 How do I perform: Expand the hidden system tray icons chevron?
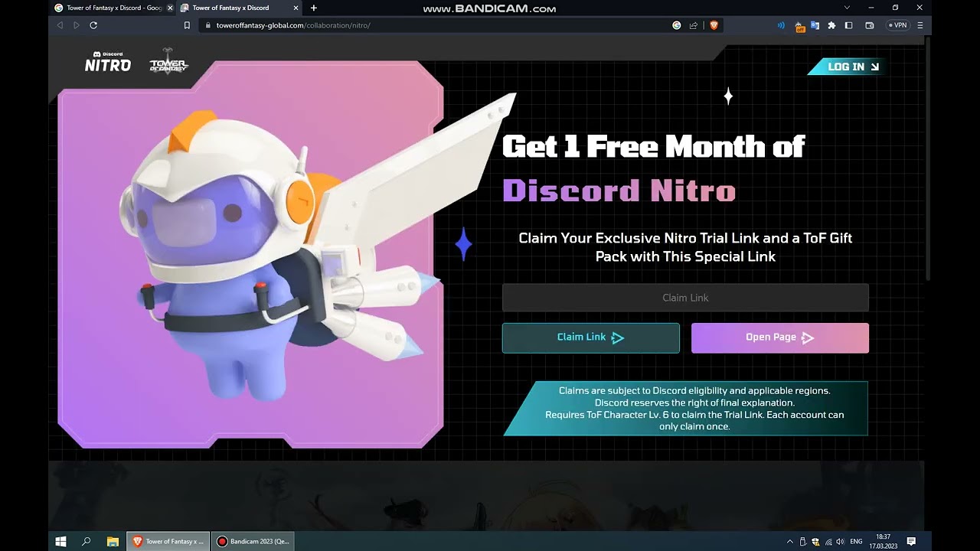[x=790, y=541]
